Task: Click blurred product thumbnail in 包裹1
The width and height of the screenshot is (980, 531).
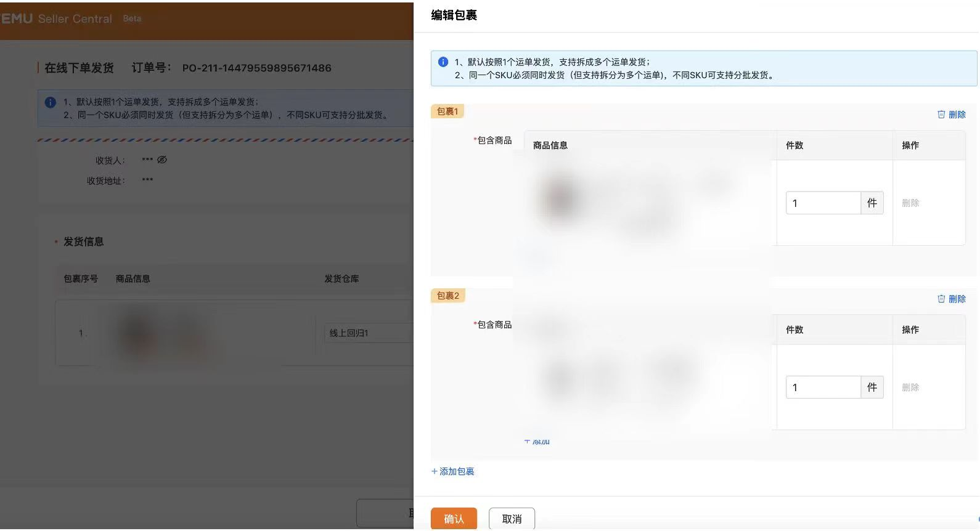Action: 560,198
